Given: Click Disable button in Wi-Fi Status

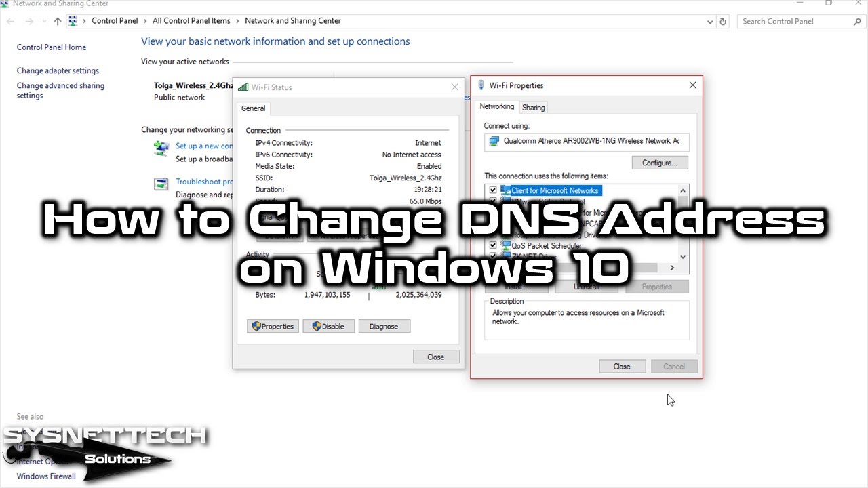Looking at the screenshot, I should [x=328, y=326].
